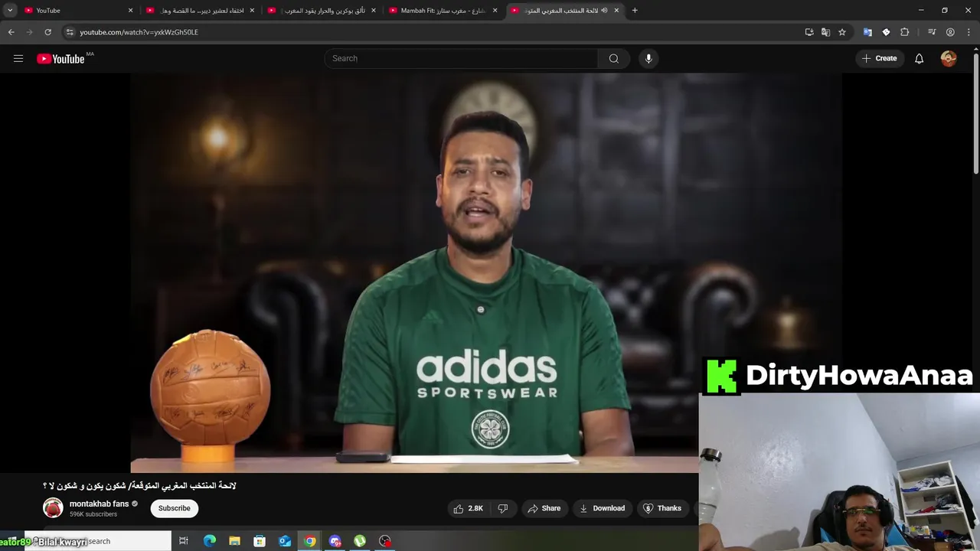Open OBS Studio from taskbar
The width and height of the screenshot is (980, 551).
(385, 541)
